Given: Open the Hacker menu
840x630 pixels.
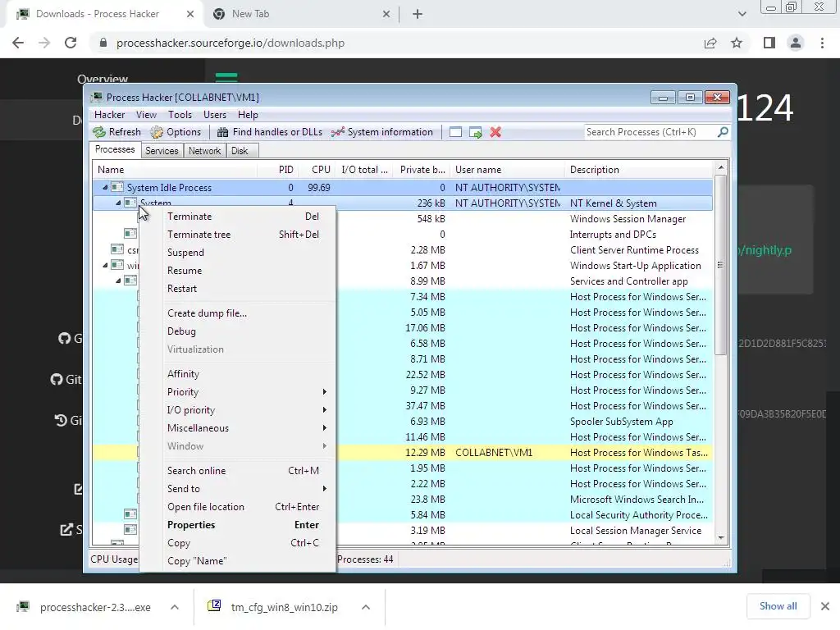Looking at the screenshot, I should pos(109,115).
